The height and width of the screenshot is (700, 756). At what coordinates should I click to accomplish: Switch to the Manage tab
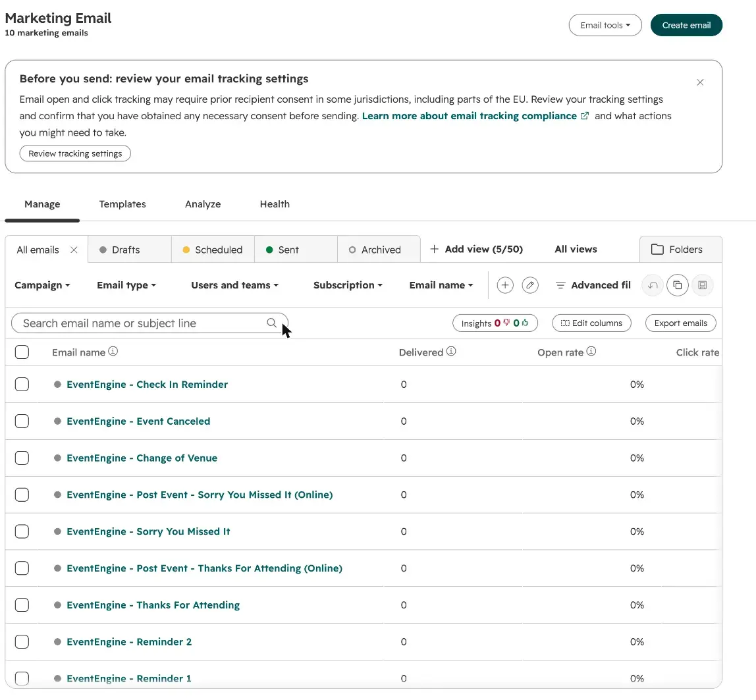pos(42,204)
